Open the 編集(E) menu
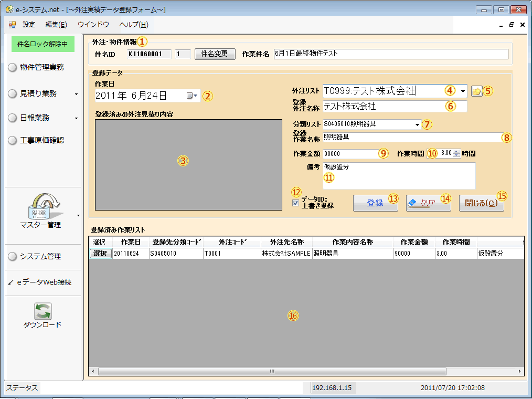Viewport: 532px width, 399px height. coord(56,25)
